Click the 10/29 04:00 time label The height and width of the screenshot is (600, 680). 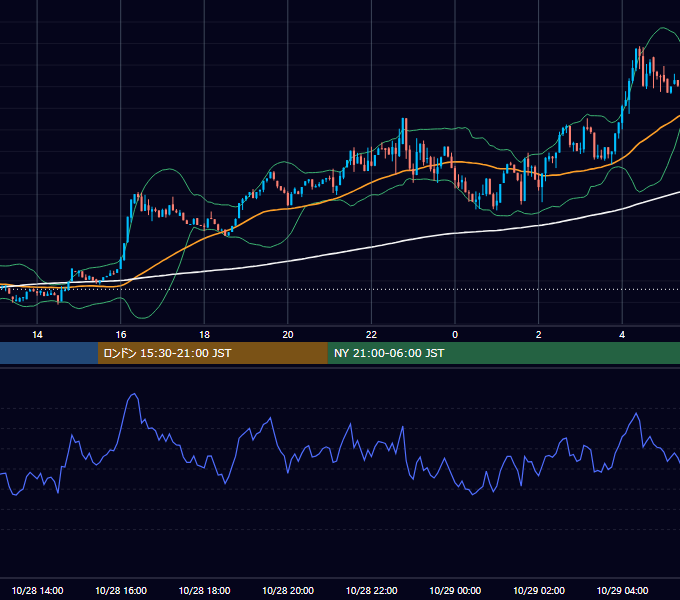[x=622, y=590]
